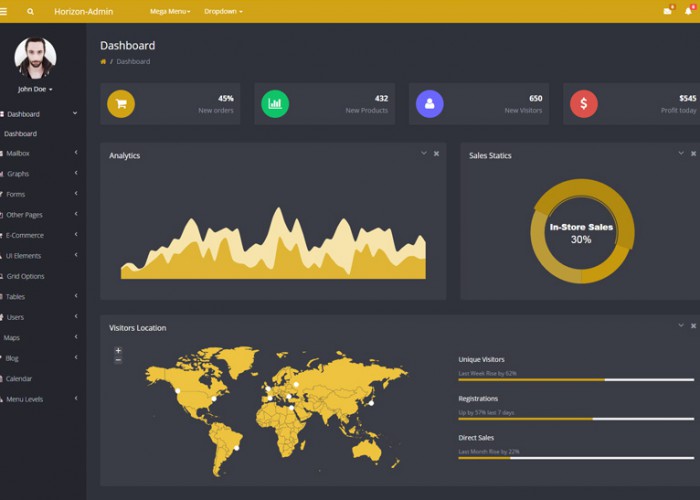
Task: Click the Registrations progress bar
Action: (x=576, y=419)
